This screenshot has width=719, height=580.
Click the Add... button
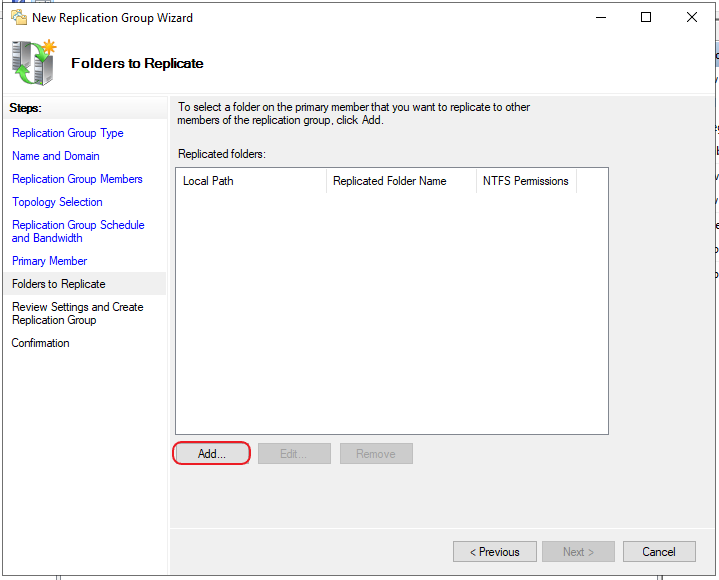pyautogui.click(x=211, y=453)
